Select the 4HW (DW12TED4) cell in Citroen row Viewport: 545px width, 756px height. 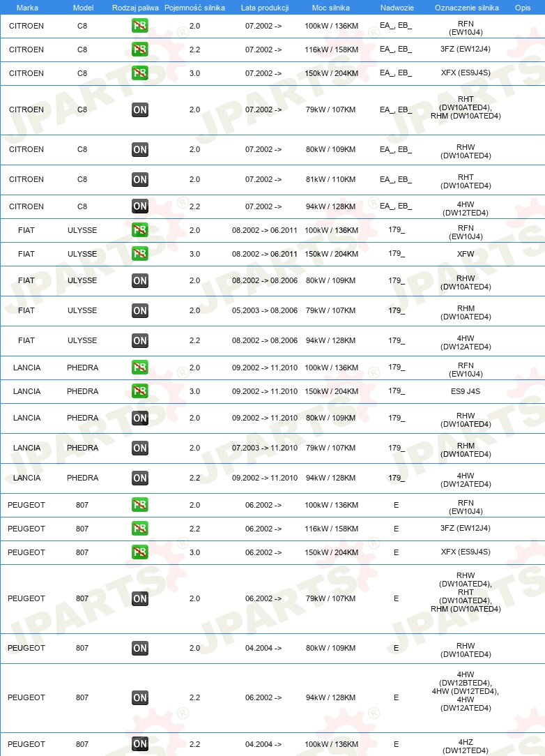click(x=466, y=209)
